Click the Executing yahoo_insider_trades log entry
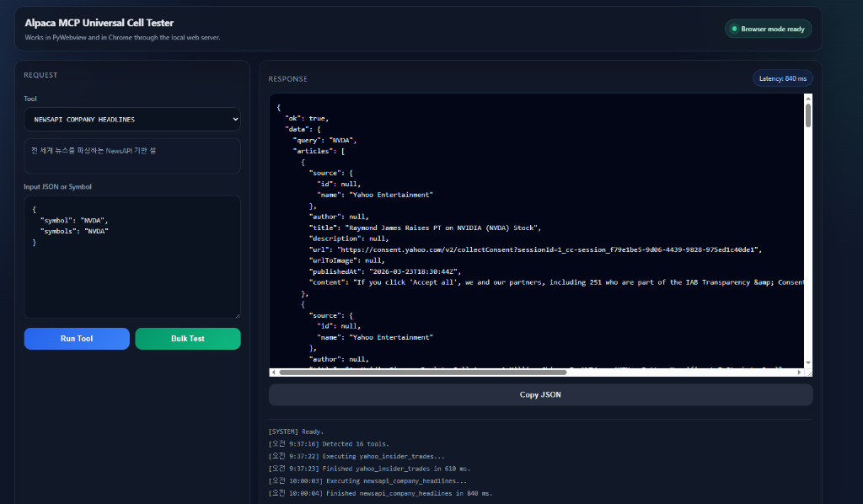This screenshot has width=863, height=504. coord(356,456)
